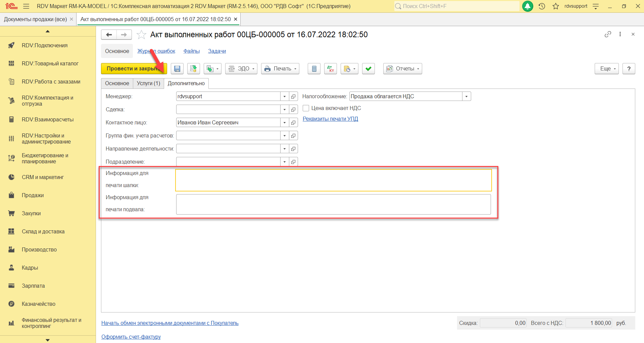The width and height of the screenshot is (644, 343).
Task: Open the Файлы section
Action: 192,51
